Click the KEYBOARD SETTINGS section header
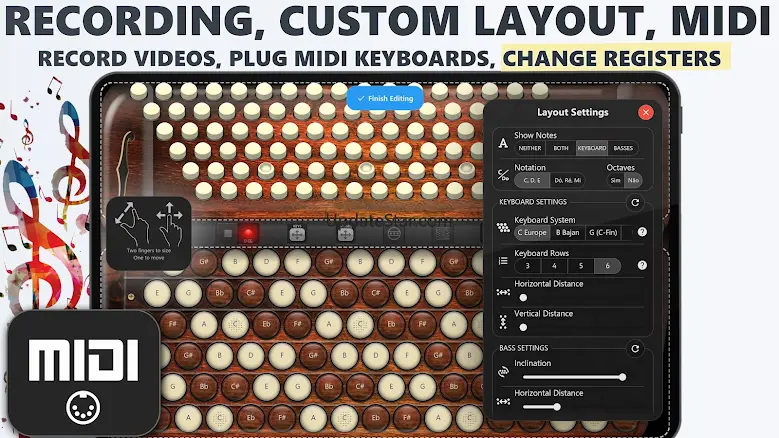 click(x=533, y=202)
